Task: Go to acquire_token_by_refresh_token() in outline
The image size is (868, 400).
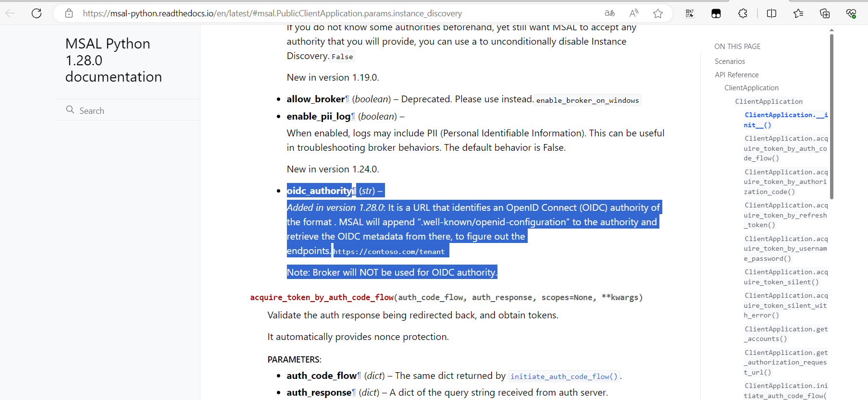Action: tap(786, 215)
